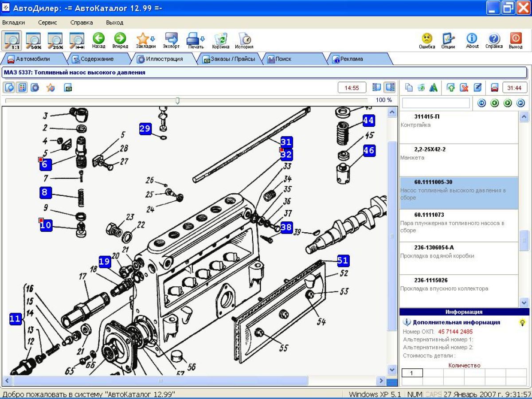Click the Выход exit toolbar icon
Screen dimensions: 532x399
tap(516, 40)
